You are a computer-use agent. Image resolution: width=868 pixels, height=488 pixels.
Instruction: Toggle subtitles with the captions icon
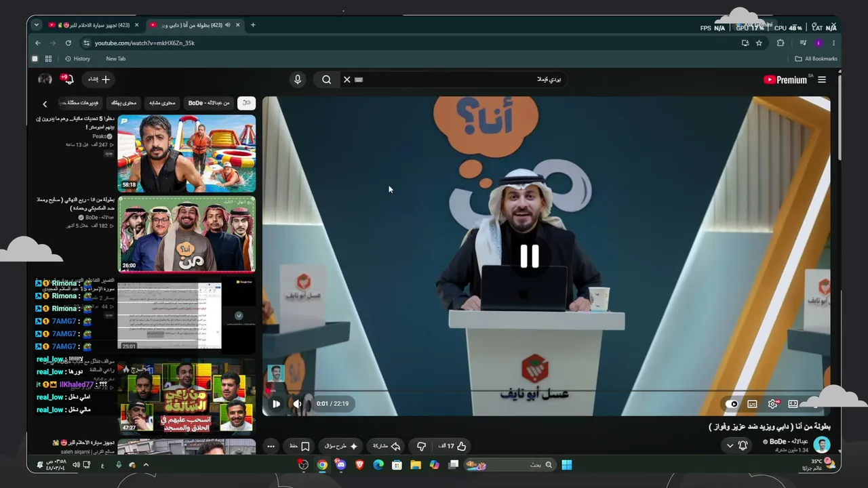pos(752,404)
